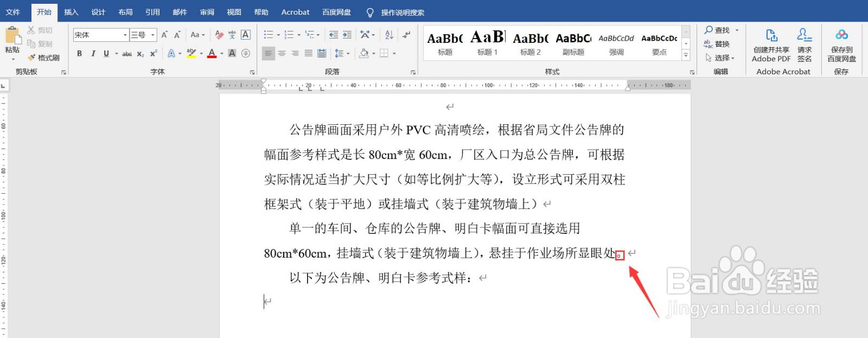Open the numbered list dropdown arrow
Viewport: 868px width, 338px height.
[299, 35]
